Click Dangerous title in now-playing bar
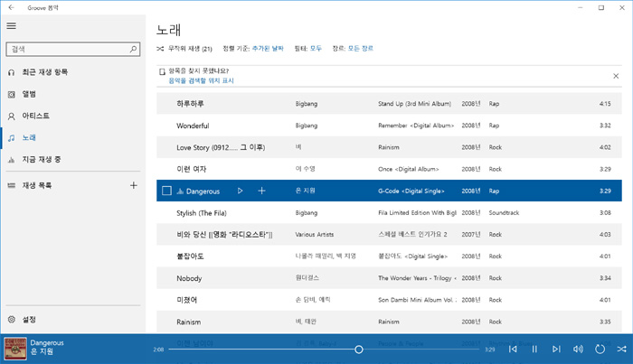This screenshot has width=633, height=364. pos(47,342)
